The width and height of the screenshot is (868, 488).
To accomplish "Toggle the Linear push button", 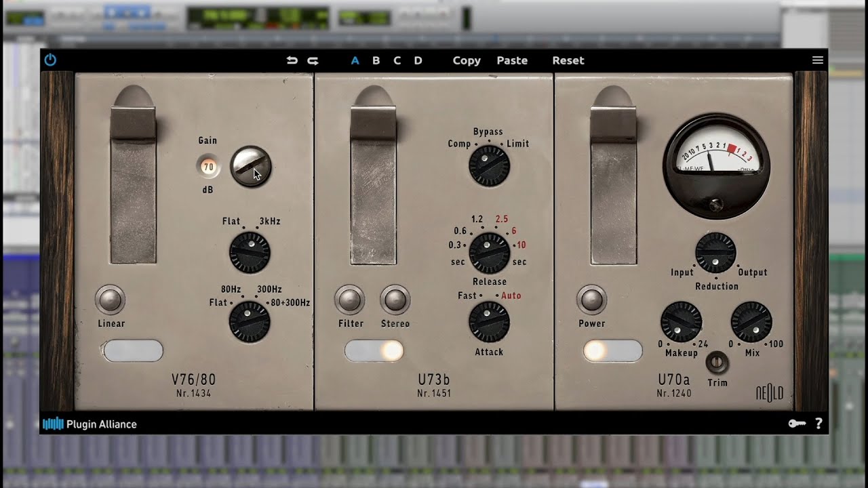I will pos(110,300).
